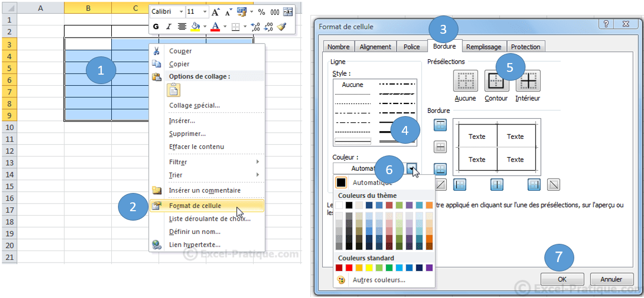Switch to the Nombre tab
The height and width of the screenshot is (298, 644).
pos(338,47)
